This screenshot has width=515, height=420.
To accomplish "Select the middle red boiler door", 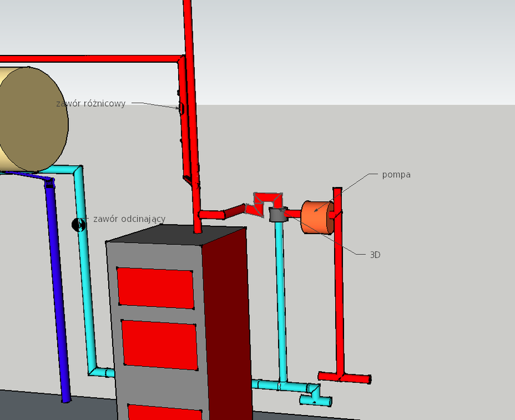I will (160, 344).
